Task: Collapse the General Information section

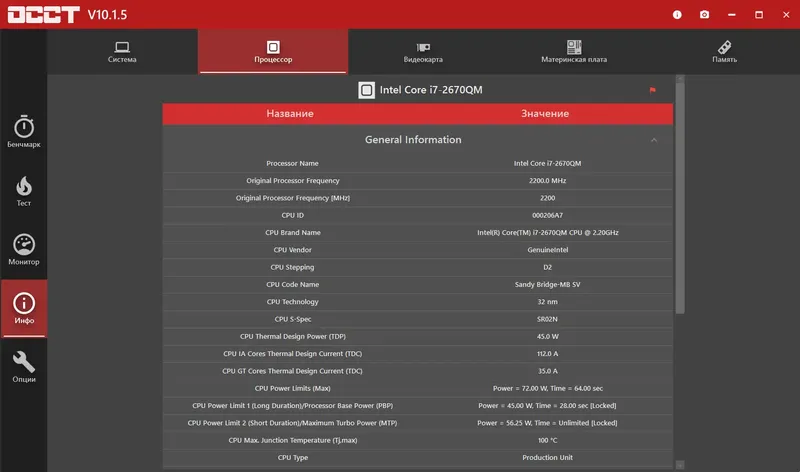Action: pyautogui.click(x=654, y=140)
